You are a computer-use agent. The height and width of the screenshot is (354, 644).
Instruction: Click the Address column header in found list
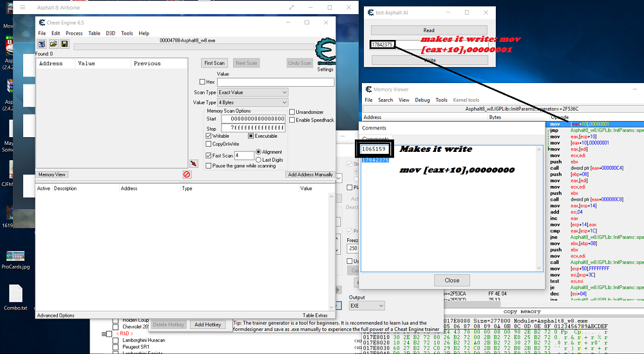[x=55, y=63]
